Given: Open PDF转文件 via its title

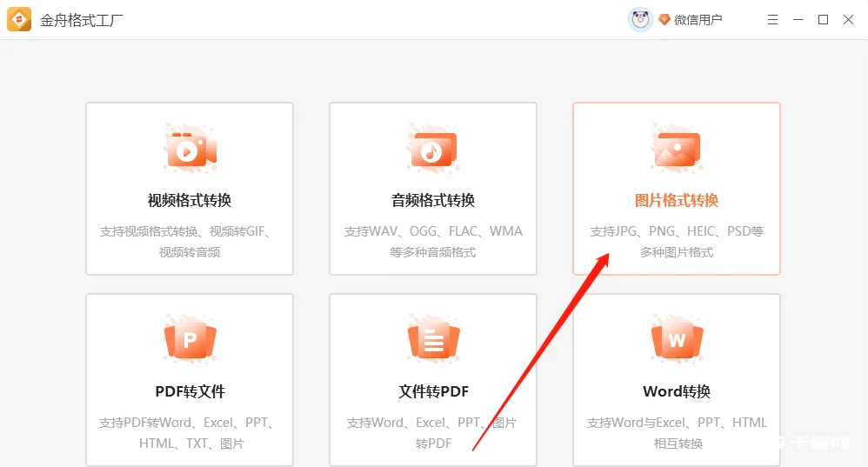Looking at the screenshot, I should [x=190, y=391].
